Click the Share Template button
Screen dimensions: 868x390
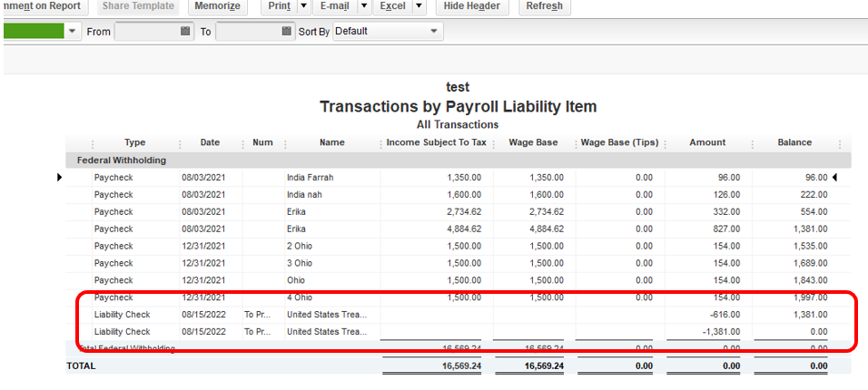coord(138,6)
